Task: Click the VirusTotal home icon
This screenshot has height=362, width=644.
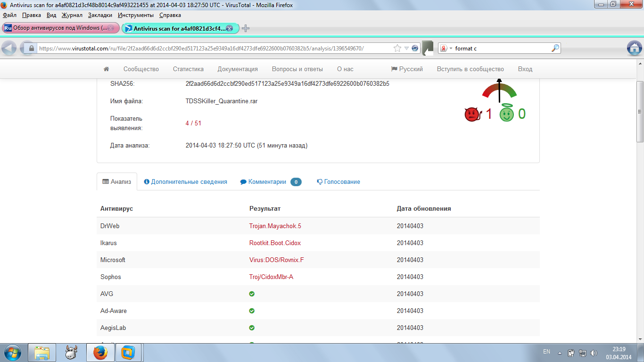Action: tap(106, 69)
